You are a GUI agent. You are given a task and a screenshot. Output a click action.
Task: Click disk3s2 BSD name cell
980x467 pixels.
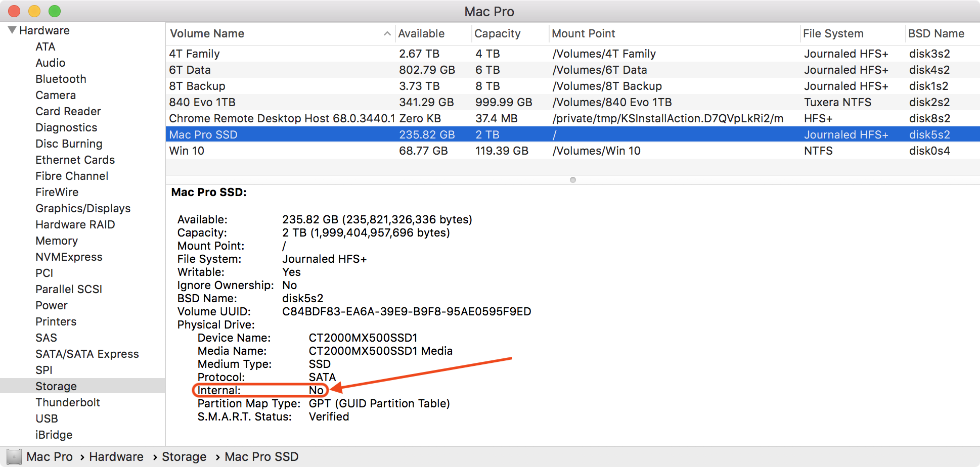coord(929,54)
